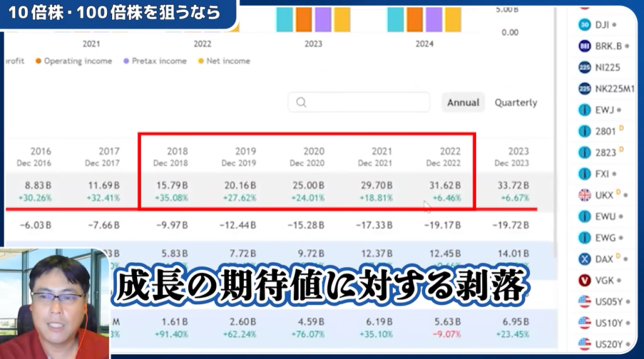The width and height of the screenshot is (644, 359).
Task: Toggle the Pretax income legend series
Action: [x=155, y=61]
